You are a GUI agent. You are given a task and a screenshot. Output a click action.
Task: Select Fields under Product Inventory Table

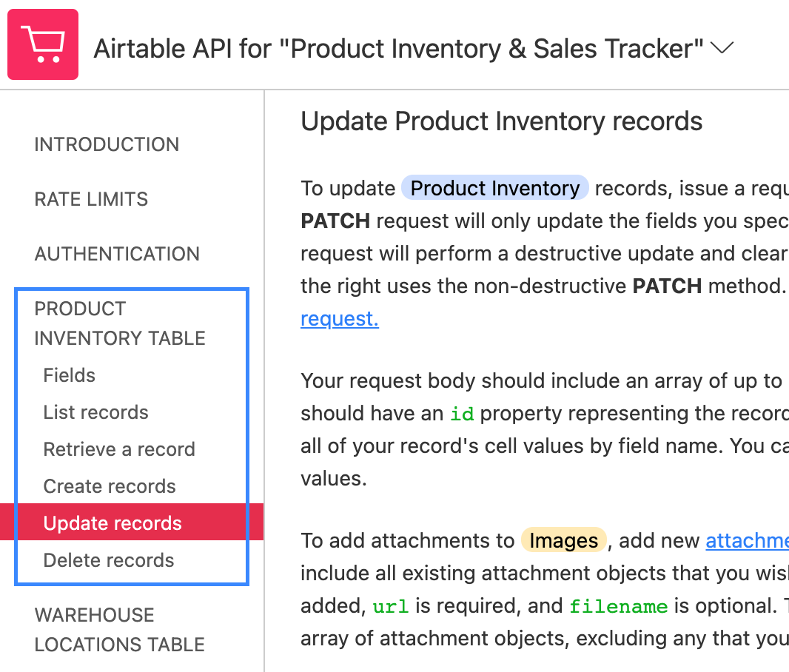tap(70, 375)
